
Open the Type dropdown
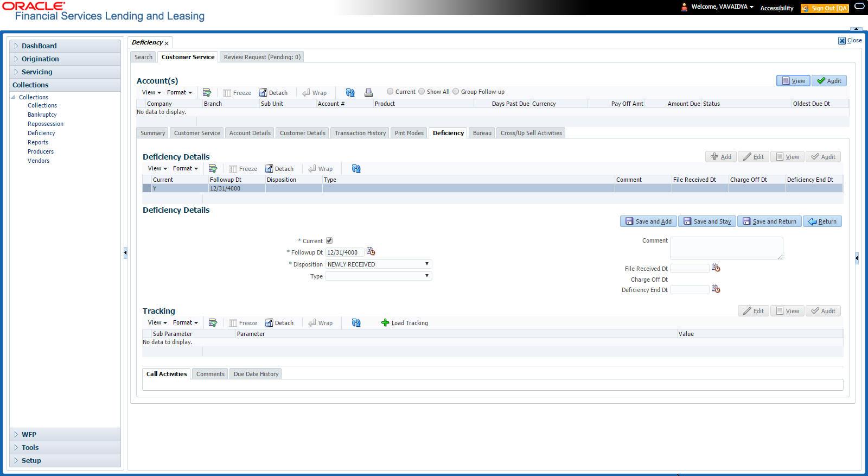(379, 276)
